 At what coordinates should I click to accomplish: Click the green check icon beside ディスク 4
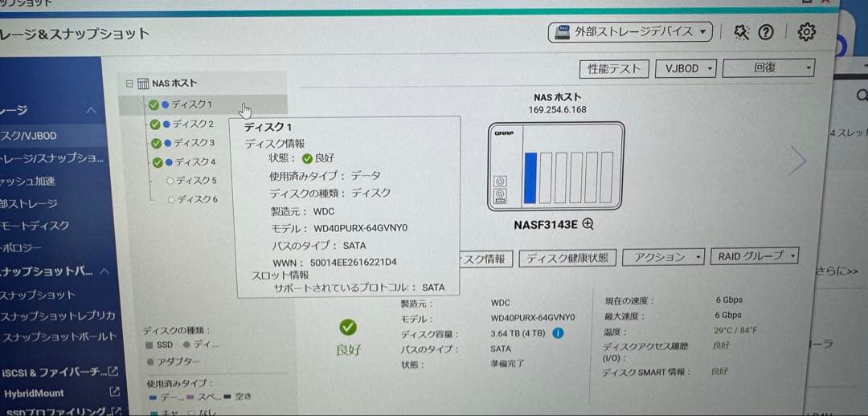(x=158, y=163)
